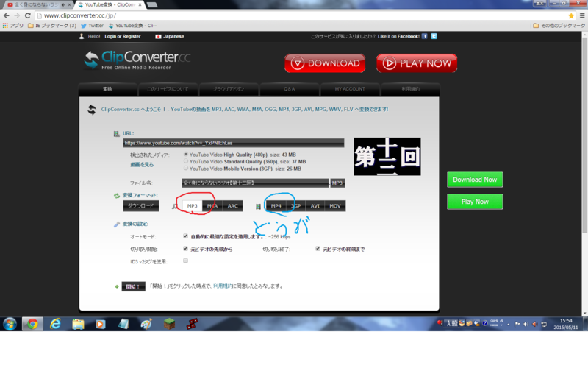The width and height of the screenshot is (588, 368).
Task: Open the Paint palette taskbar icon
Action: click(146, 324)
